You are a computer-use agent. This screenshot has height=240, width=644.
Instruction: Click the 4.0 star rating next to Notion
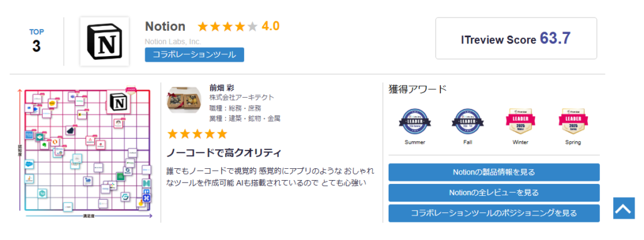click(x=238, y=26)
